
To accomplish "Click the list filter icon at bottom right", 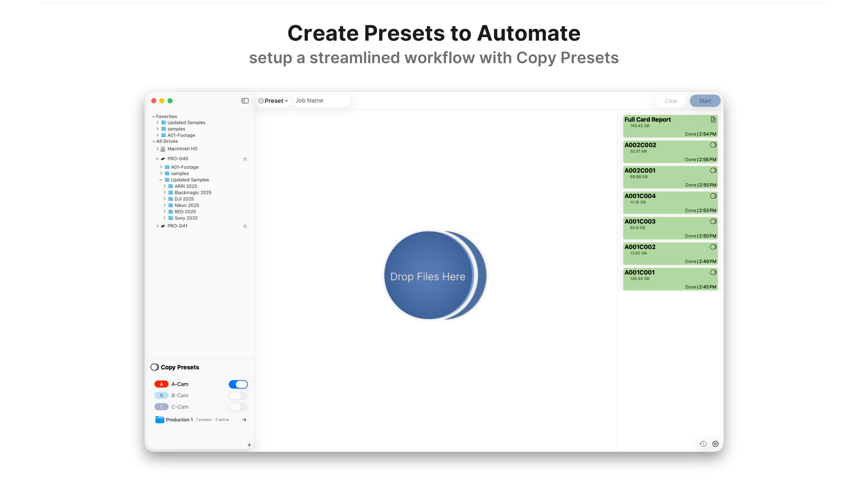I will (x=715, y=444).
